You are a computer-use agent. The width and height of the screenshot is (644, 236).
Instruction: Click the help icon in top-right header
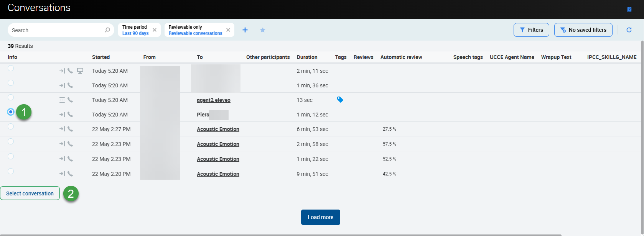click(x=629, y=10)
